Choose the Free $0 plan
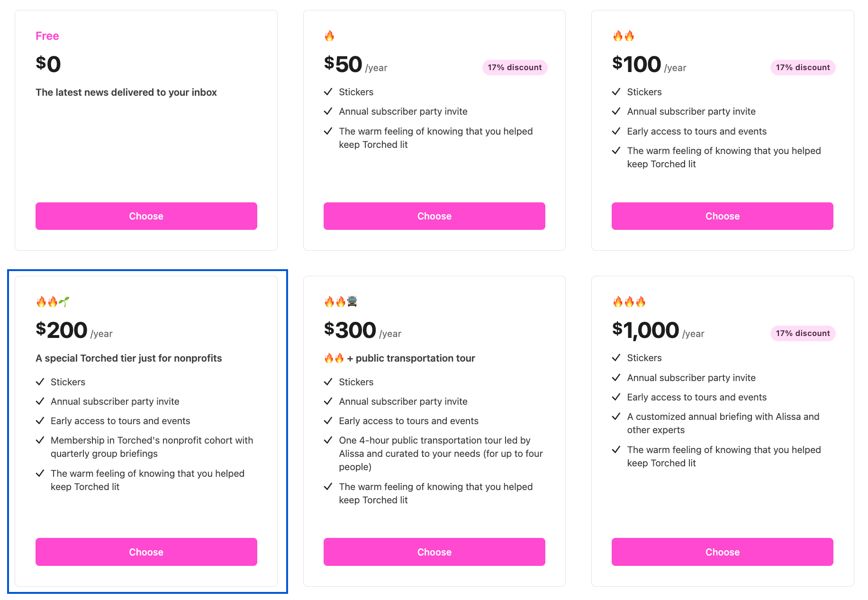This screenshot has height=600, width=868. [146, 216]
